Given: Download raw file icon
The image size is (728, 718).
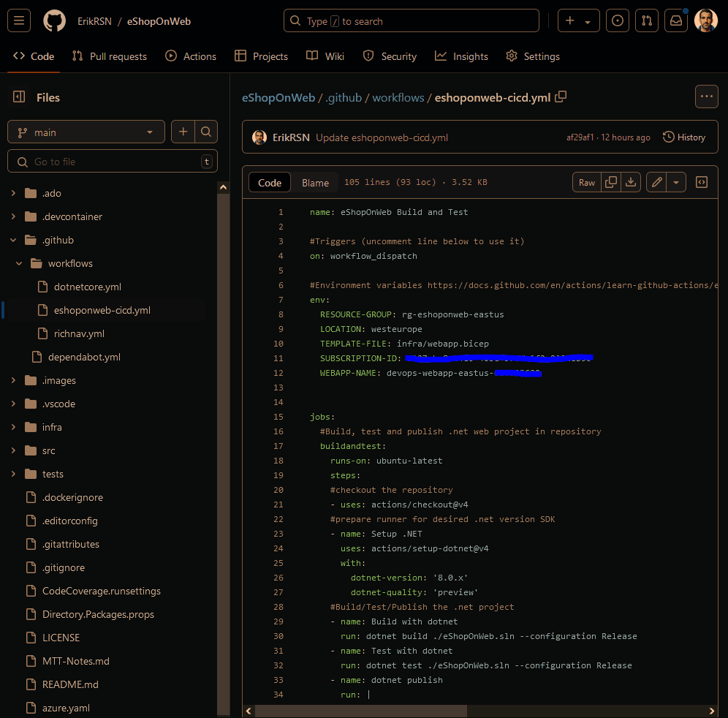Looking at the screenshot, I should click(x=631, y=183).
